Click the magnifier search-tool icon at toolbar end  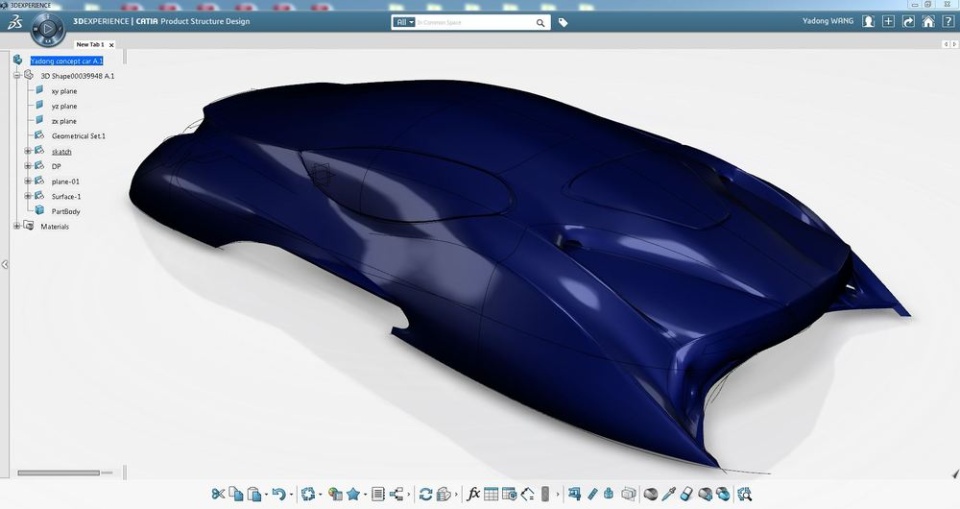(744, 494)
